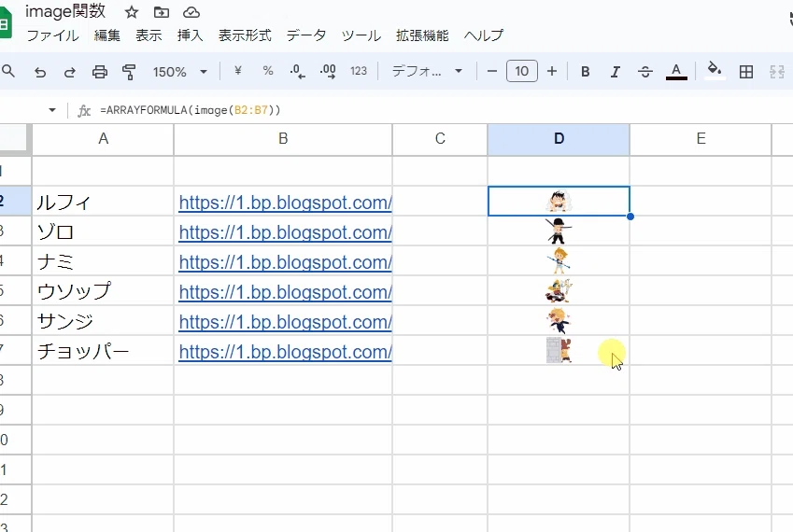
Task: Open the 表示形式 menu
Action: pyautogui.click(x=245, y=35)
